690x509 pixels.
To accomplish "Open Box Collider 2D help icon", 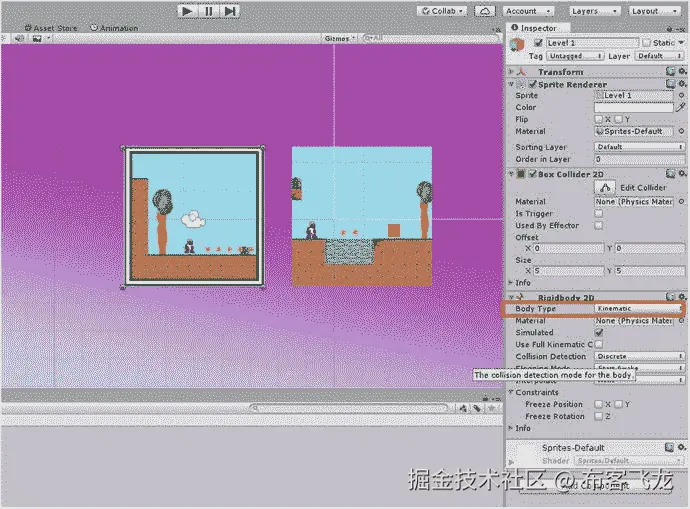I will click(670, 174).
